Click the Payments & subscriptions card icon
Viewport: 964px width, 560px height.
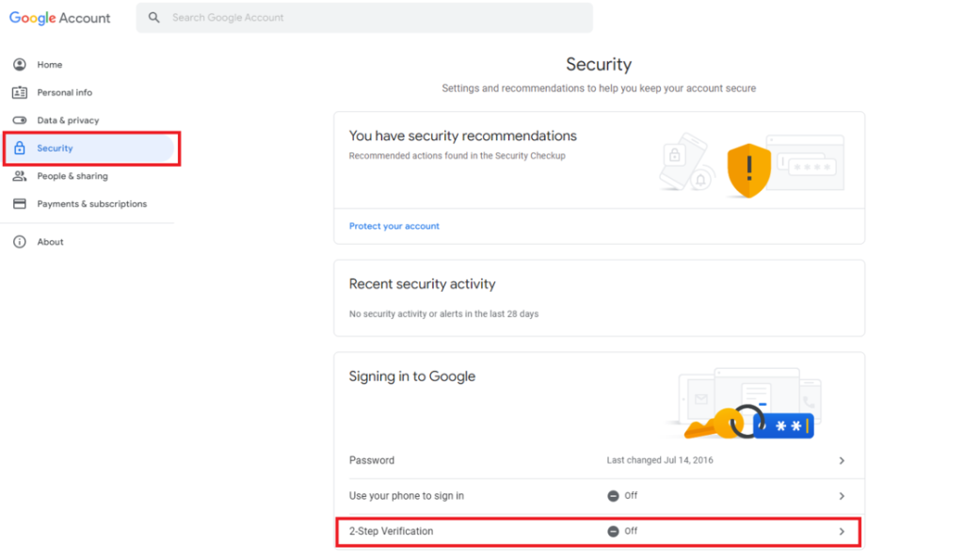(x=21, y=203)
